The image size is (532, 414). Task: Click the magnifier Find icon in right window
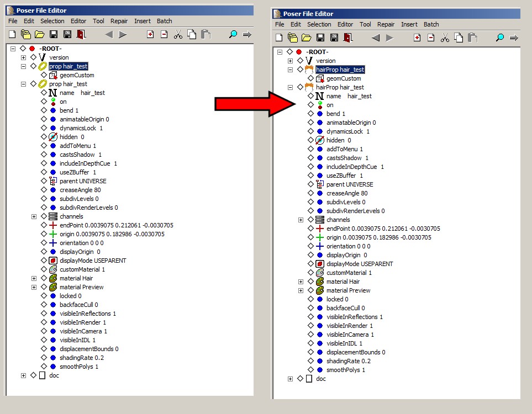click(x=500, y=38)
